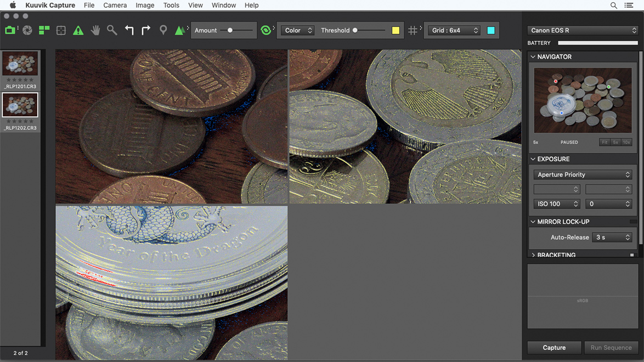Click the blue point in Navigator preview
The height and width of the screenshot is (362, 644).
pos(562,113)
